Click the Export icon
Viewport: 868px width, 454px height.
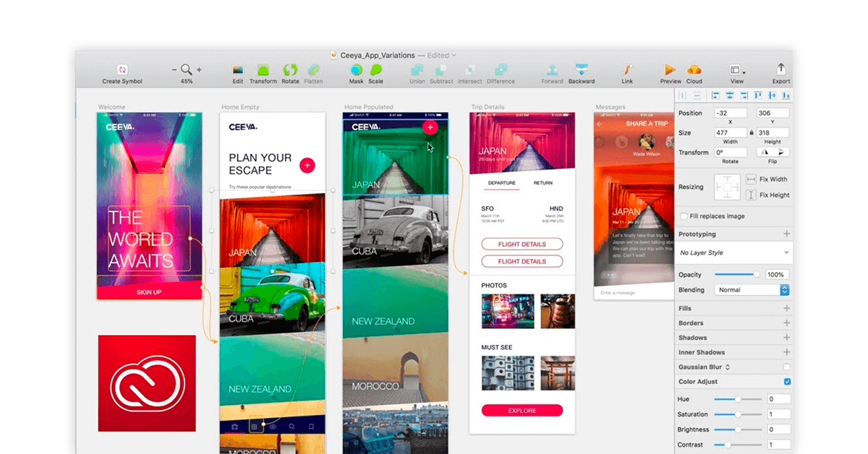[780, 69]
